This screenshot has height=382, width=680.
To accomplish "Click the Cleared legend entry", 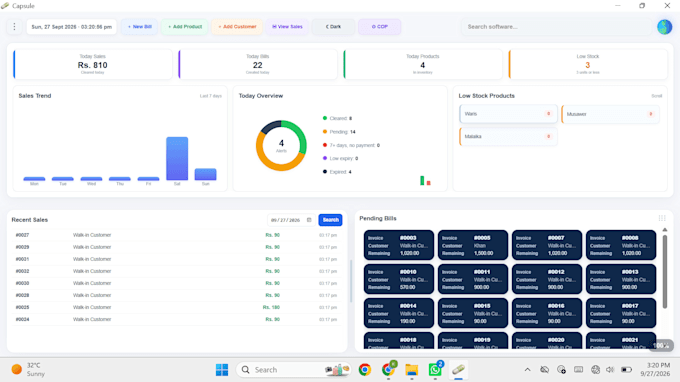I will pyautogui.click(x=337, y=118).
